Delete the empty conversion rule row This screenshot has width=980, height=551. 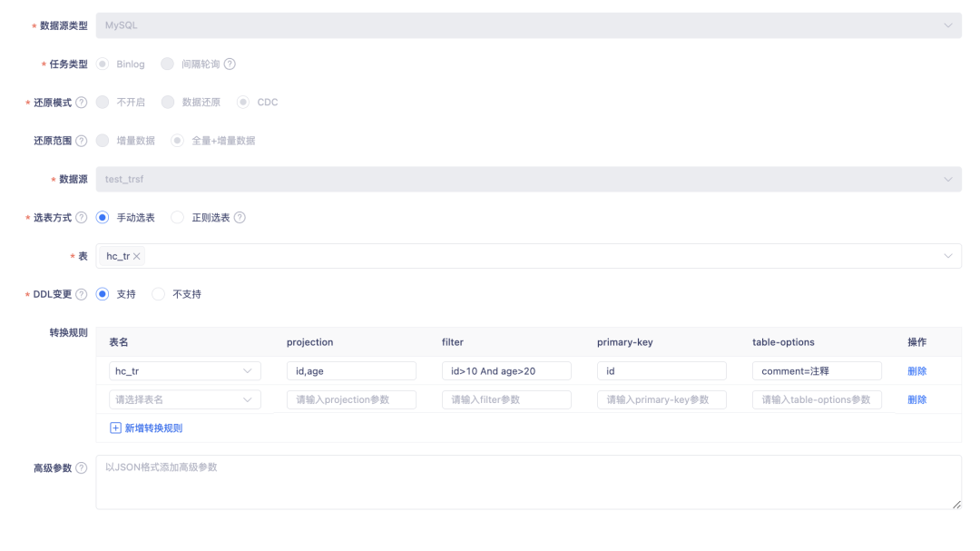[x=916, y=399]
